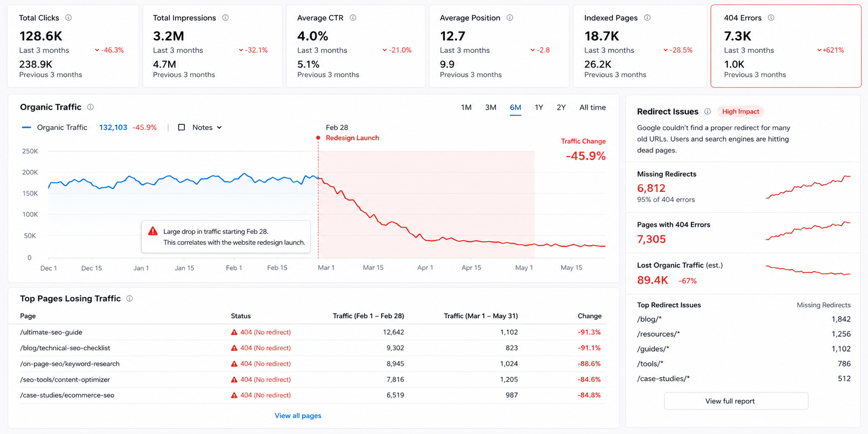868x434 pixels.
Task: Click the Change column header
Action: click(589, 316)
